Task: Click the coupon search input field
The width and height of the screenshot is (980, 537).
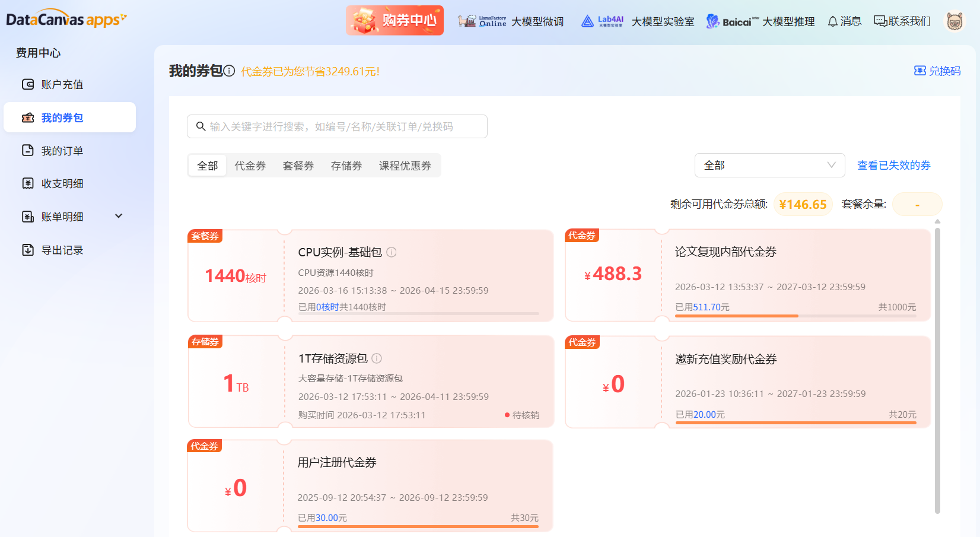Action: [x=337, y=126]
